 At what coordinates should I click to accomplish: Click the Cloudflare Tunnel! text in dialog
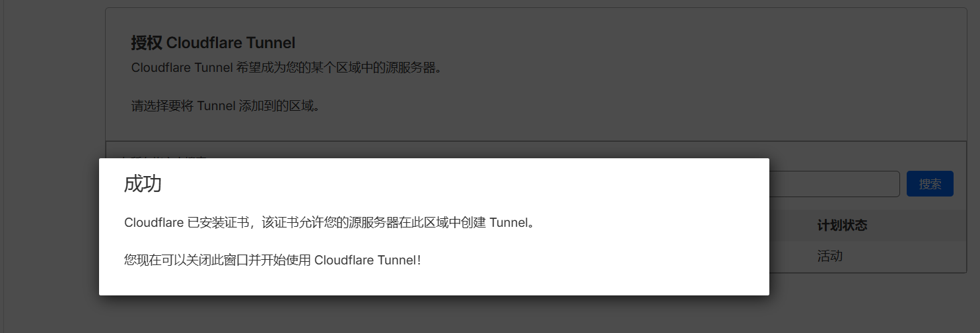tap(368, 260)
